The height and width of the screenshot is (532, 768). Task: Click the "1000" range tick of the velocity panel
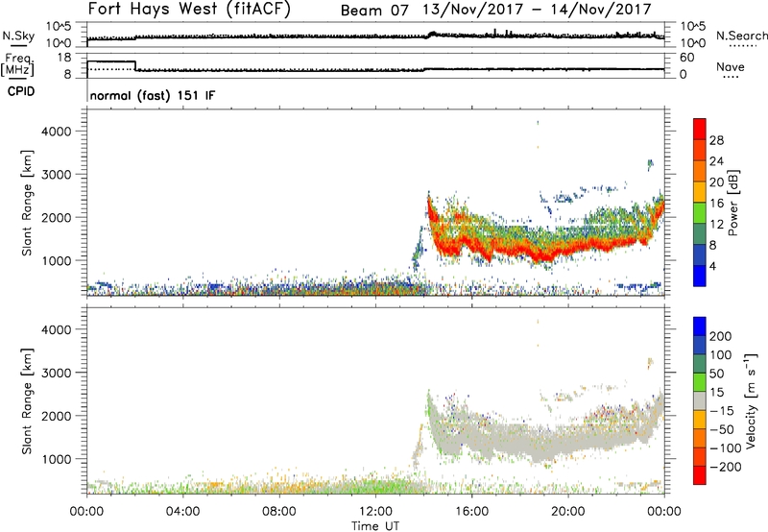(x=56, y=459)
